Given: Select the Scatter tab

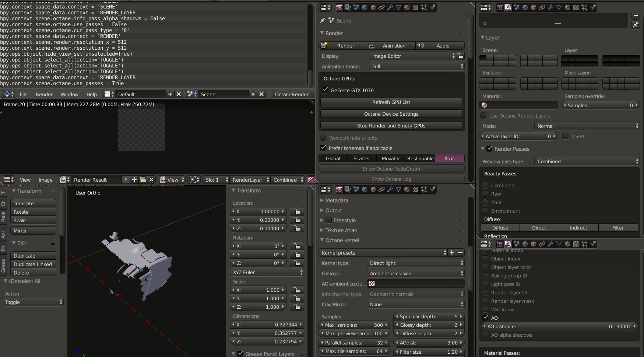Looking at the screenshot, I should [x=362, y=158].
